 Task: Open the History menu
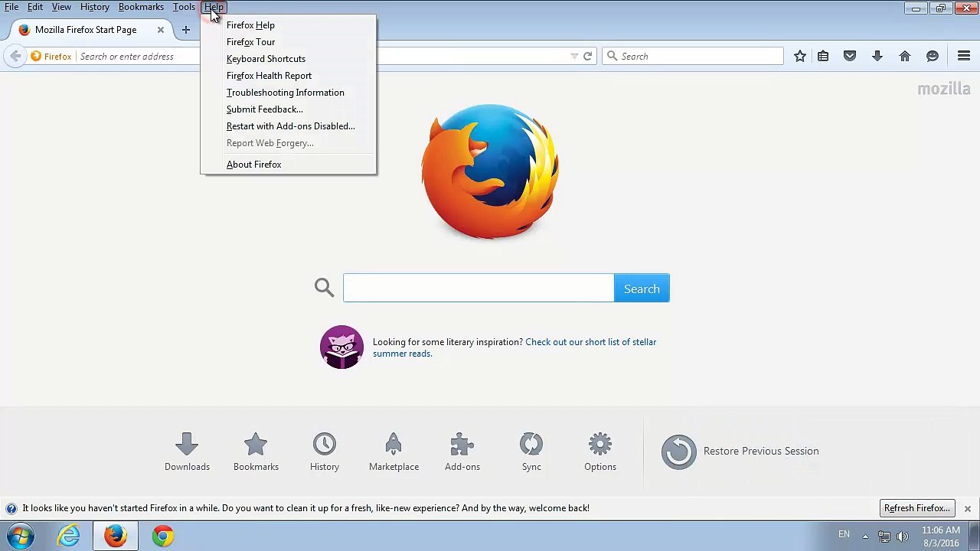click(x=95, y=7)
